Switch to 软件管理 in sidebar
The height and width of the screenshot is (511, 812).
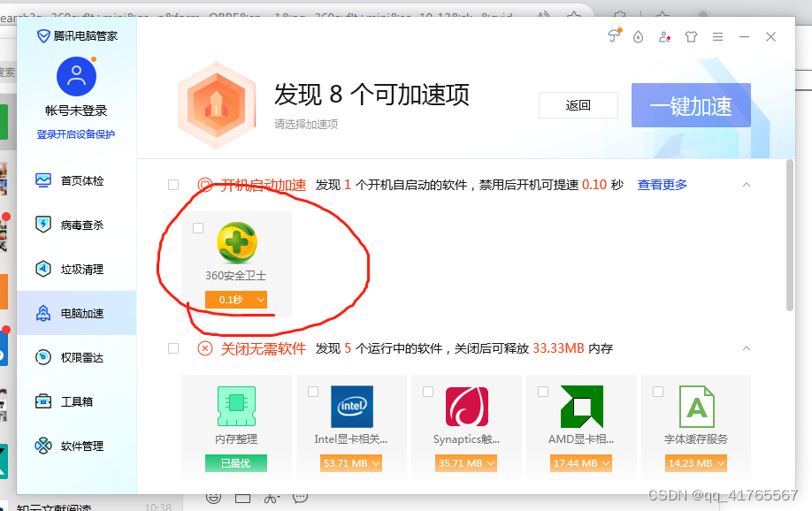tap(77, 446)
